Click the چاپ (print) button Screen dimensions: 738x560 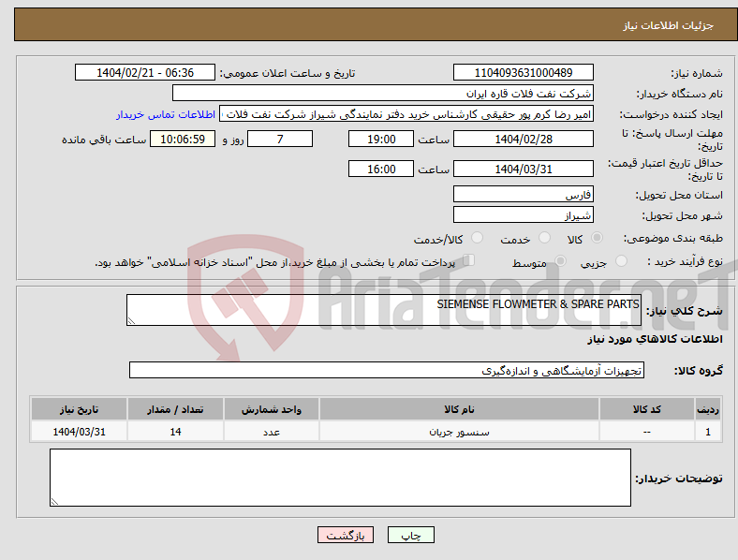click(x=410, y=535)
